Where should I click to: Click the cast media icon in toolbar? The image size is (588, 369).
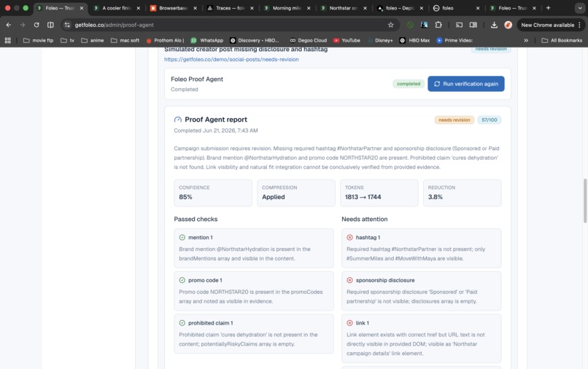tap(459, 25)
